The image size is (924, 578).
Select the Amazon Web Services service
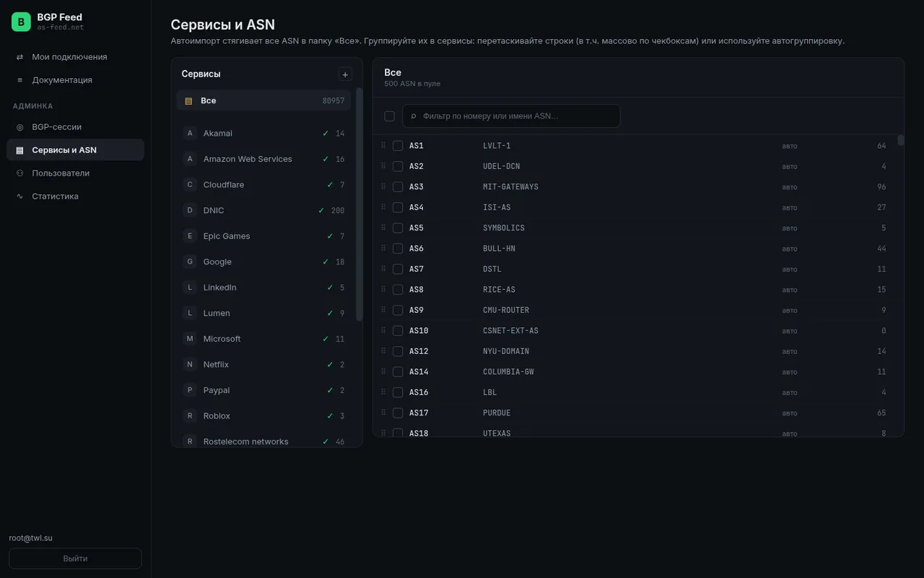point(263,159)
